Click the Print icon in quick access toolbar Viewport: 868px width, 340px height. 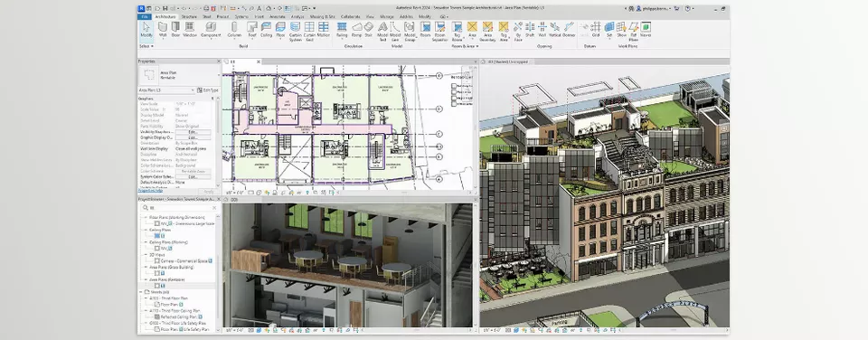click(x=206, y=9)
